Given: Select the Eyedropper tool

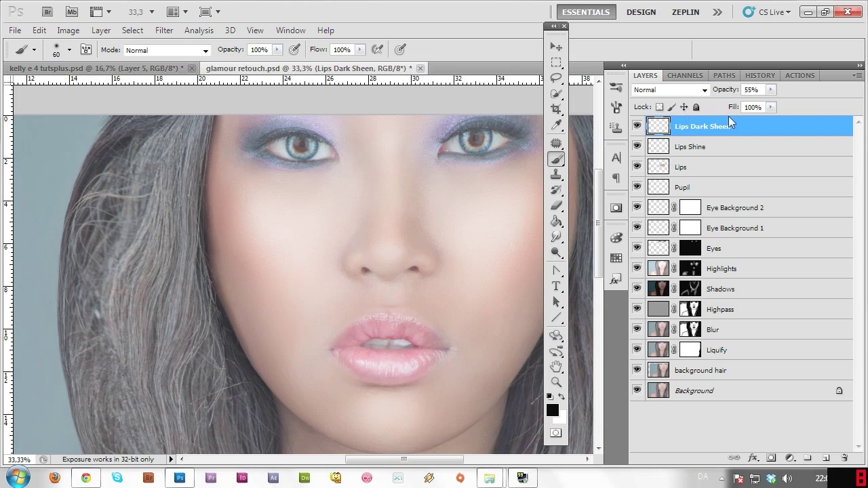Looking at the screenshot, I should (x=556, y=125).
